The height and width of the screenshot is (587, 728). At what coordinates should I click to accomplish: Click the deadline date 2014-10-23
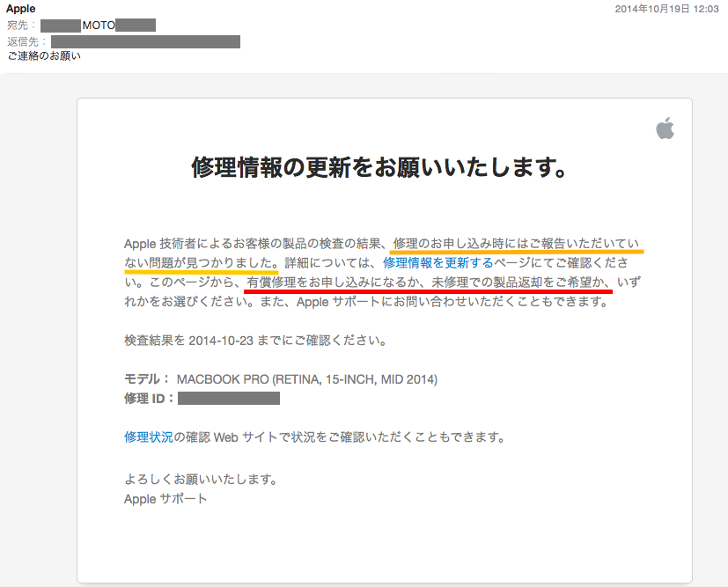[x=221, y=341]
